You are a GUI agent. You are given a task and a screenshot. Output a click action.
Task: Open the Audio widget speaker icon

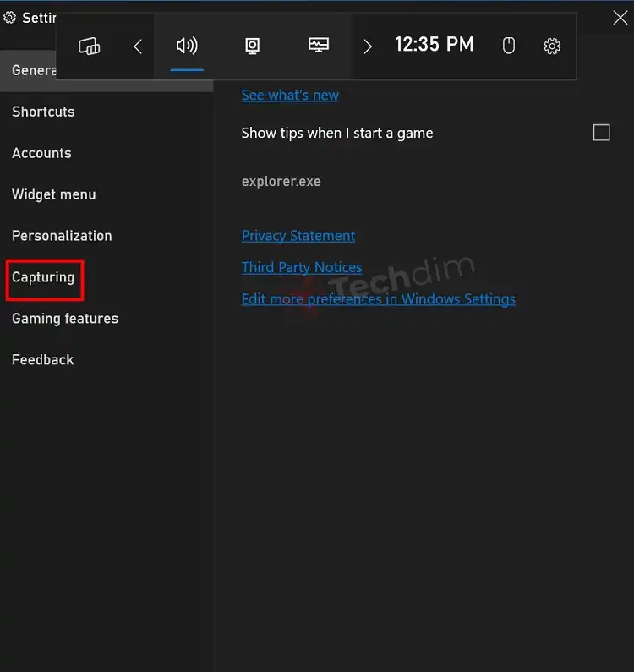tap(186, 46)
